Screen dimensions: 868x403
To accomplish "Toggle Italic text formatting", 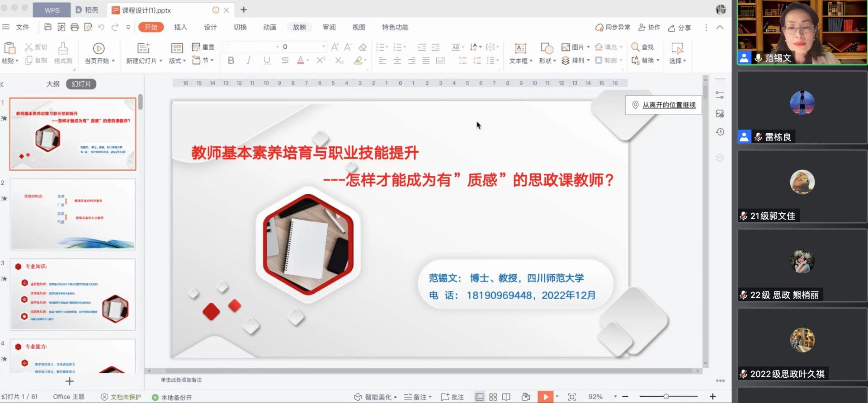I will pyautogui.click(x=249, y=61).
